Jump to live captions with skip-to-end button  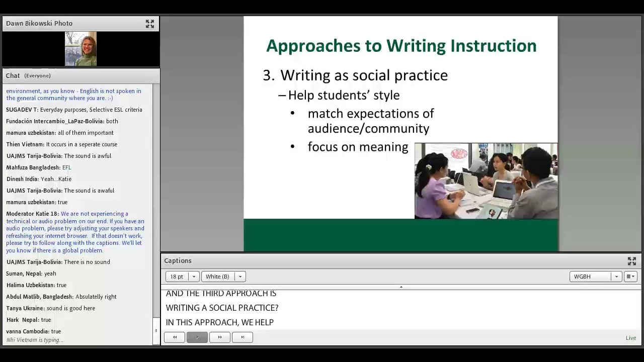point(243,337)
